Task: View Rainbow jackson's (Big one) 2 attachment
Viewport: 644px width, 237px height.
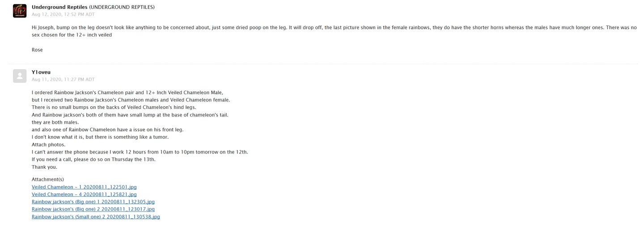Action: 93,209
